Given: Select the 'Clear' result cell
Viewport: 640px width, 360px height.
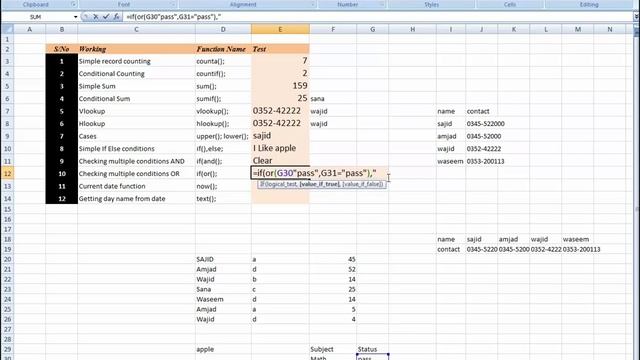Looking at the screenshot, I should pos(280,161).
